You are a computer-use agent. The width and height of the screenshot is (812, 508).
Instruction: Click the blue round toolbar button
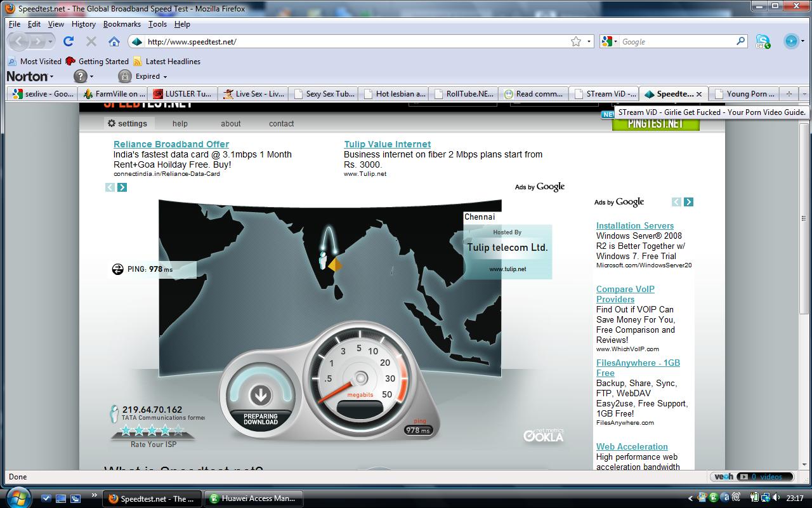[791, 41]
